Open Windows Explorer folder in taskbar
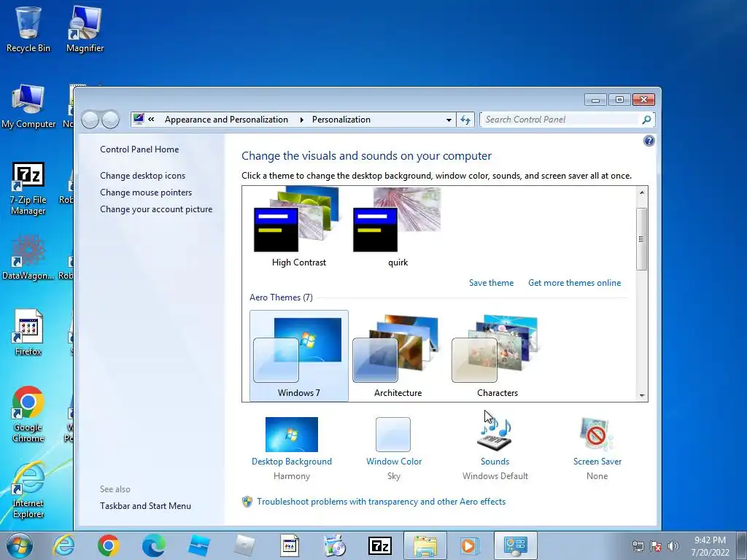This screenshot has width=747, height=560. pos(425,545)
